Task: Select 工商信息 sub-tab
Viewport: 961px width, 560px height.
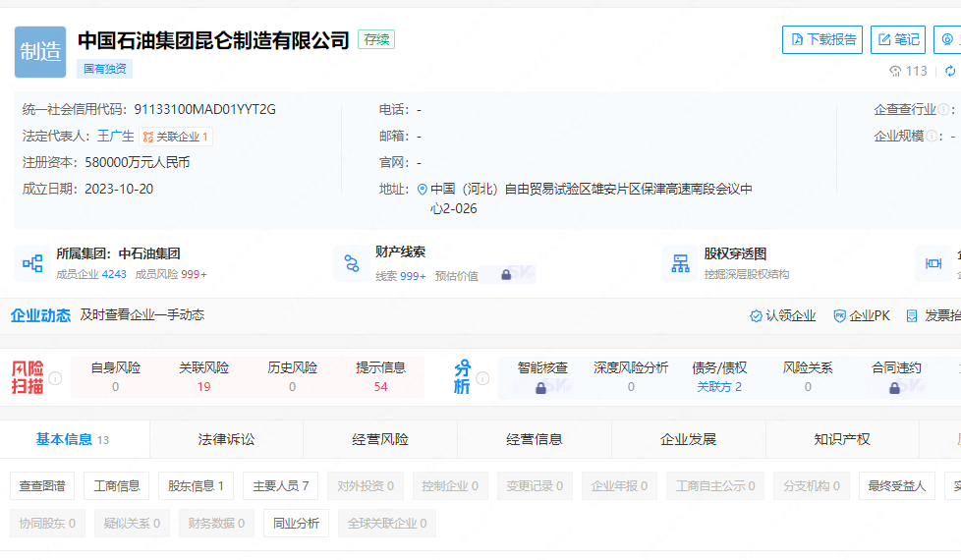Action: click(117, 486)
